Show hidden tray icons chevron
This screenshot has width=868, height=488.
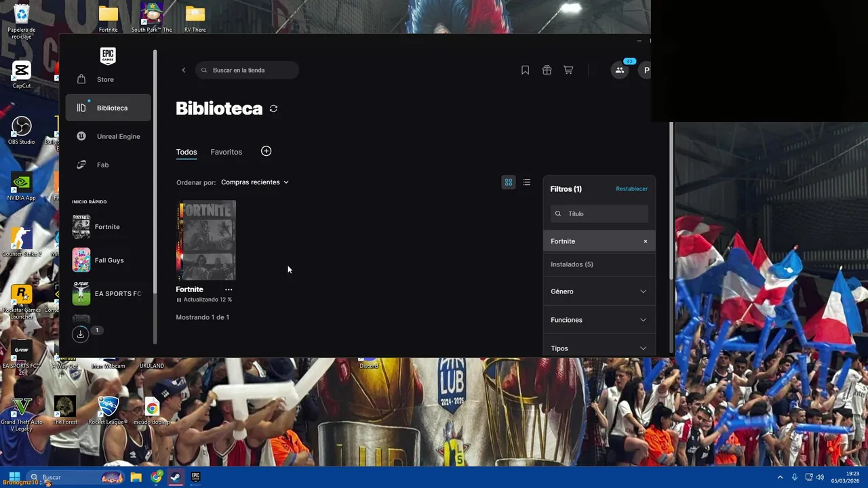(x=780, y=477)
